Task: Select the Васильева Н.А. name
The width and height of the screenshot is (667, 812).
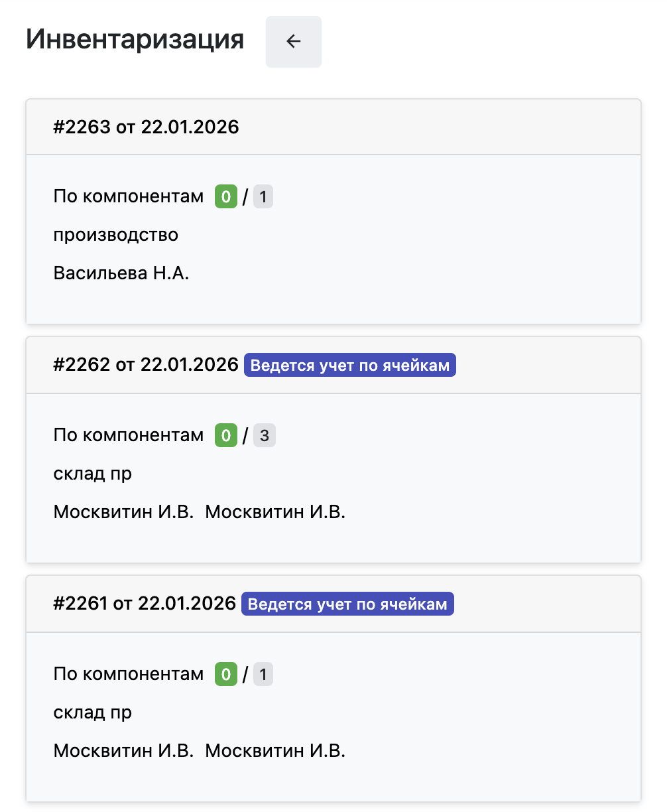Action: tap(121, 273)
